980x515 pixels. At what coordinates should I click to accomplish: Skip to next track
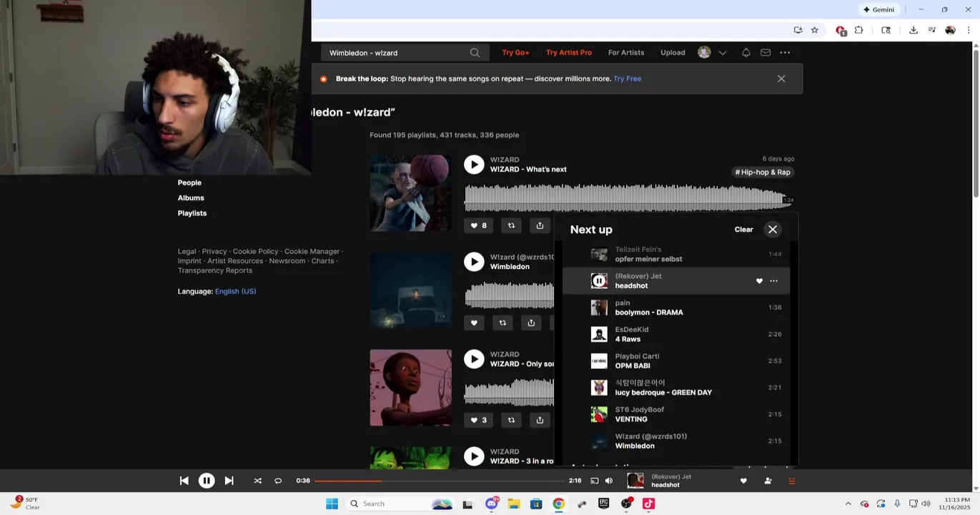(229, 481)
